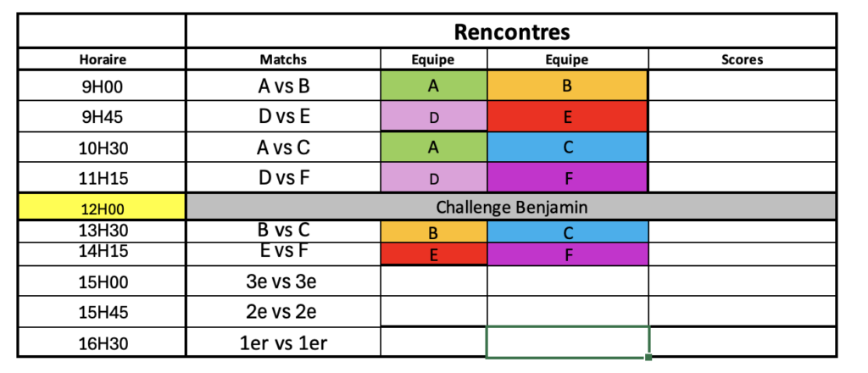Click the "2e vs 2e" match cell
This screenshot has width=868, height=373.
click(283, 311)
